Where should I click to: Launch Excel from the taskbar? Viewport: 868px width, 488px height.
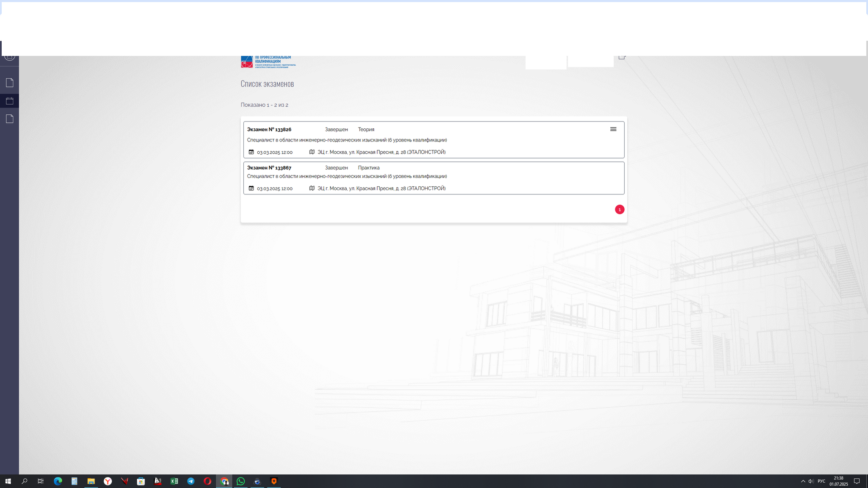pyautogui.click(x=174, y=481)
